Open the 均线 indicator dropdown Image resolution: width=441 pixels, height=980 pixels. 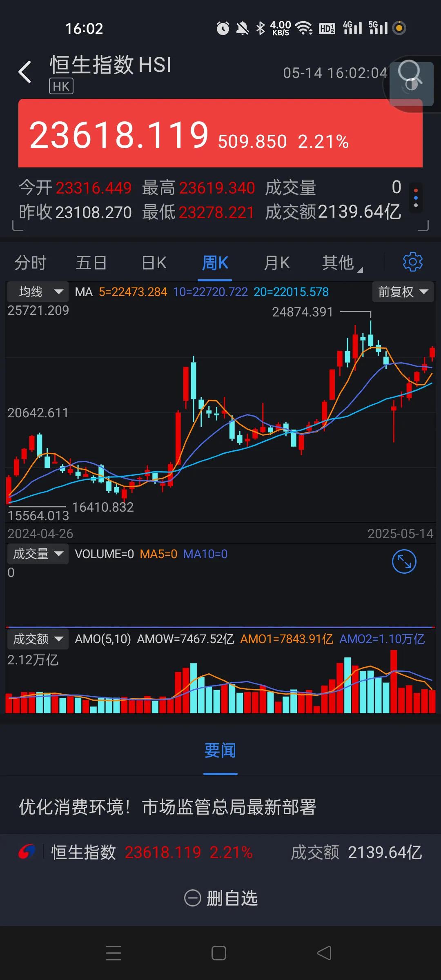(x=38, y=292)
